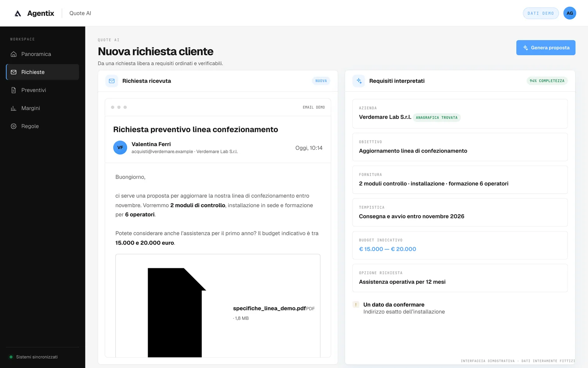Click the ANAGRAFICA TROVATA tag
The height and width of the screenshot is (368, 588).
click(x=437, y=118)
